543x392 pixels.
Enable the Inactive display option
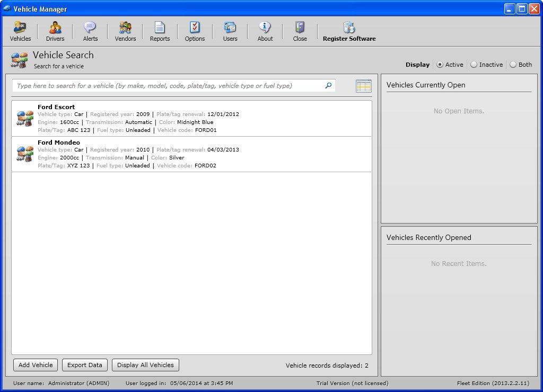coord(472,65)
